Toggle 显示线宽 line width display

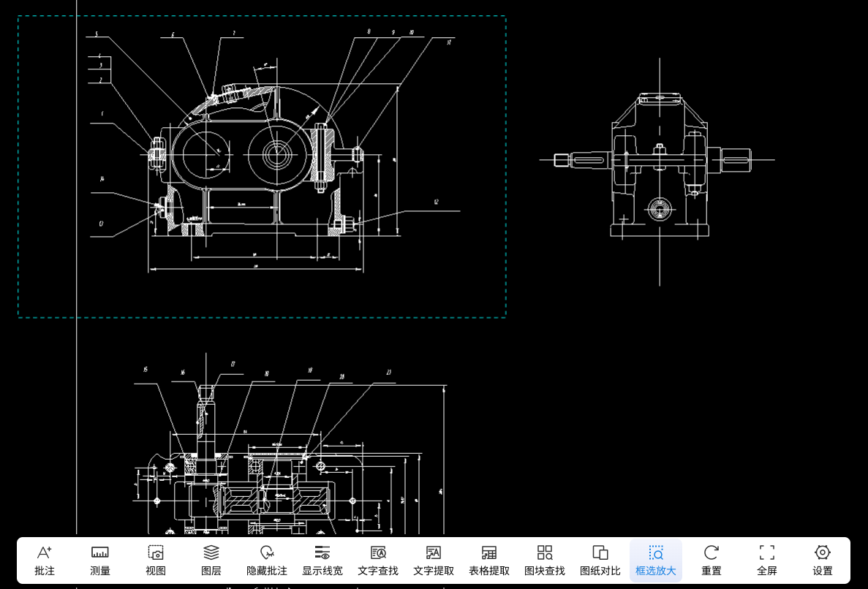pyautogui.click(x=322, y=560)
